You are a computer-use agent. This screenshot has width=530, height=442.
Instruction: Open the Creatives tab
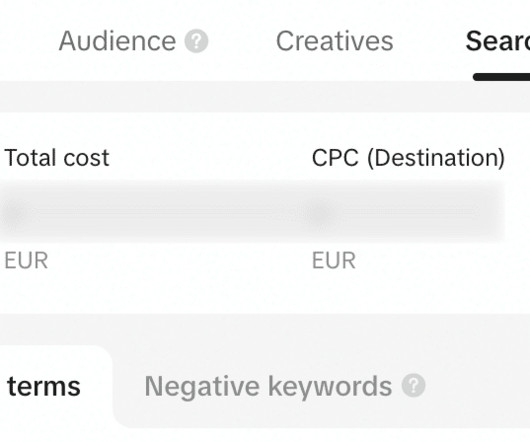coord(335,41)
